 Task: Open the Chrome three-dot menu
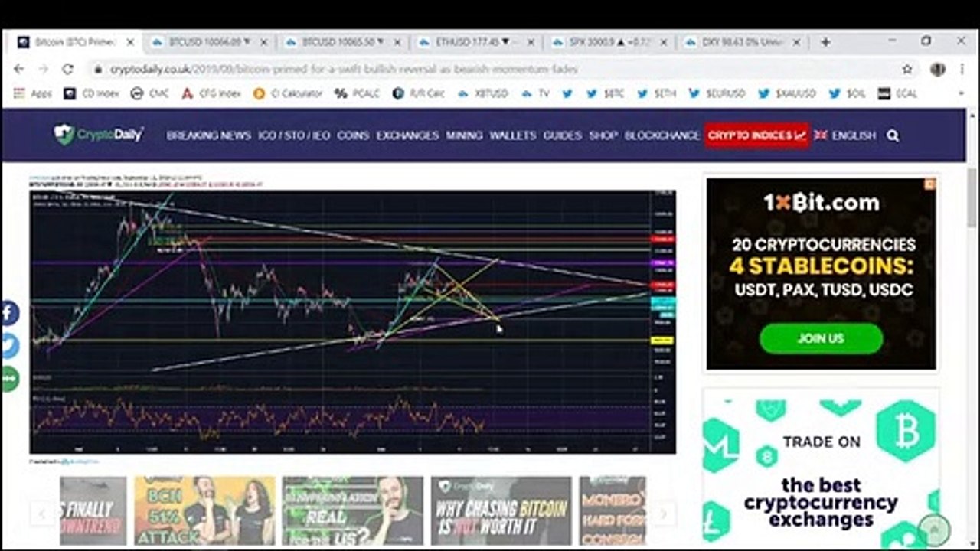[962, 69]
